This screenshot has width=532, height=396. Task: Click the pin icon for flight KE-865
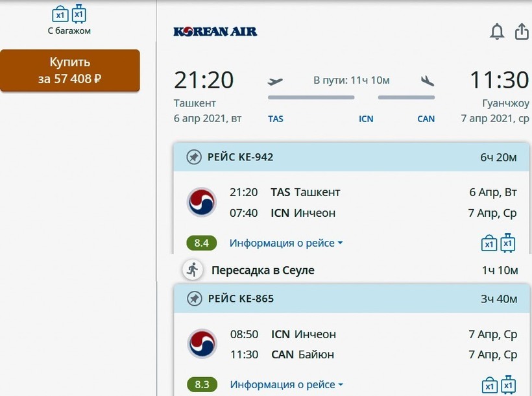[194, 299]
